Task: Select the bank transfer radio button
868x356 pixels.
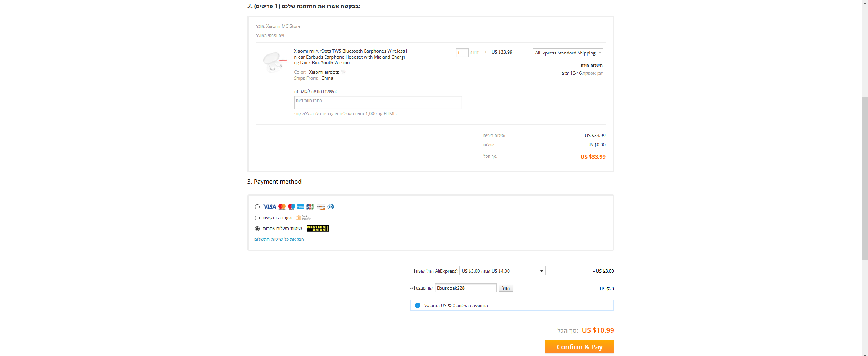Action: [257, 218]
